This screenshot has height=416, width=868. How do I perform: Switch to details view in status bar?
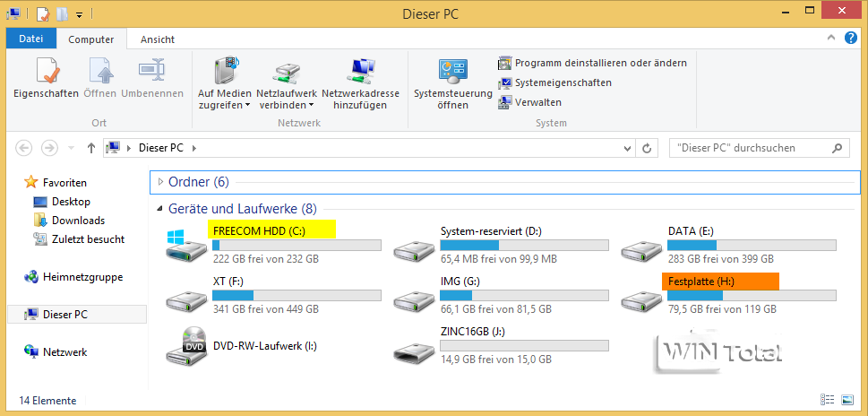(x=827, y=399)
